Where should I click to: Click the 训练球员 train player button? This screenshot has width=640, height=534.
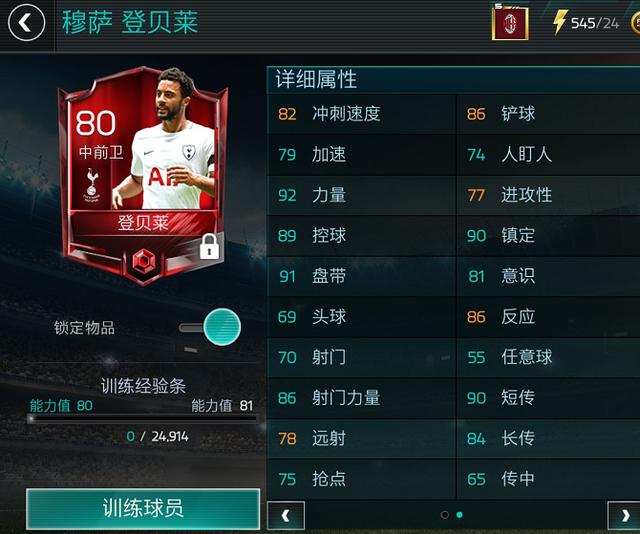[143, 508]
